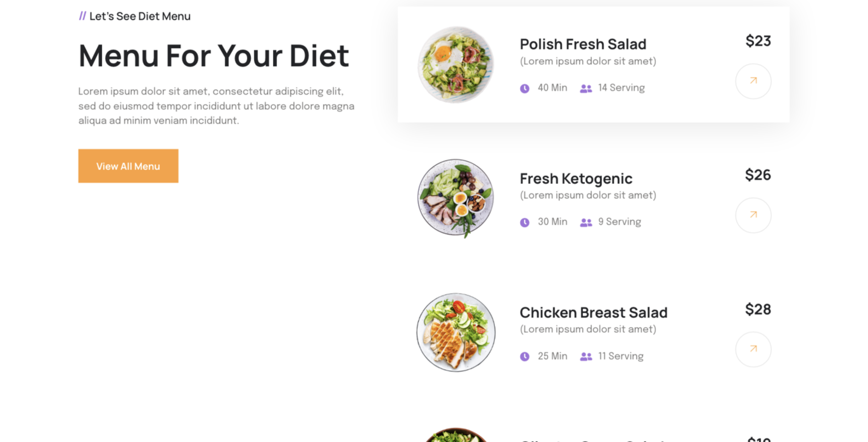This screenshot has width=868, height=442.
Task: Select the Fresh Ketogenic plate photo
Action: point(456,198)
